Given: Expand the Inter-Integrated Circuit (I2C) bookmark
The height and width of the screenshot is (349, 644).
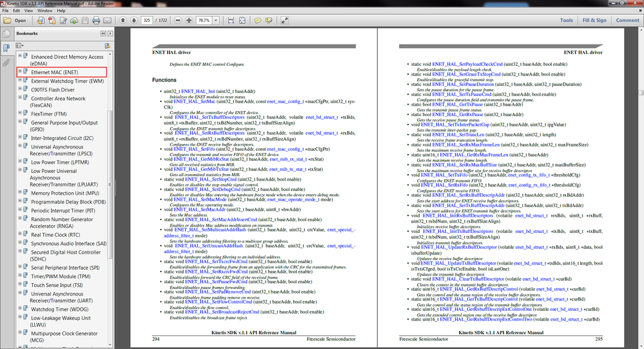Looking at the screenshot, I should tap(20, 137).
